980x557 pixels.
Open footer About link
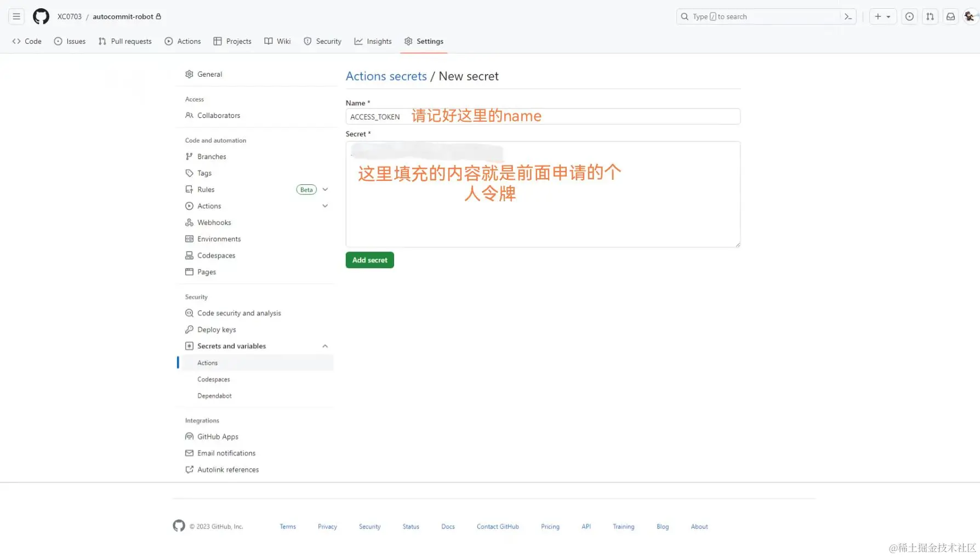[699, 526]
